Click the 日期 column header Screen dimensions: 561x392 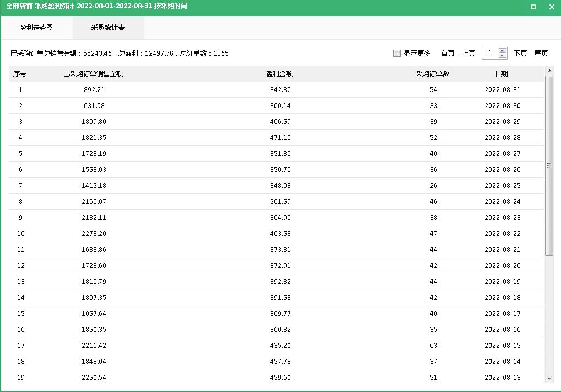click(x=500, y=73)
